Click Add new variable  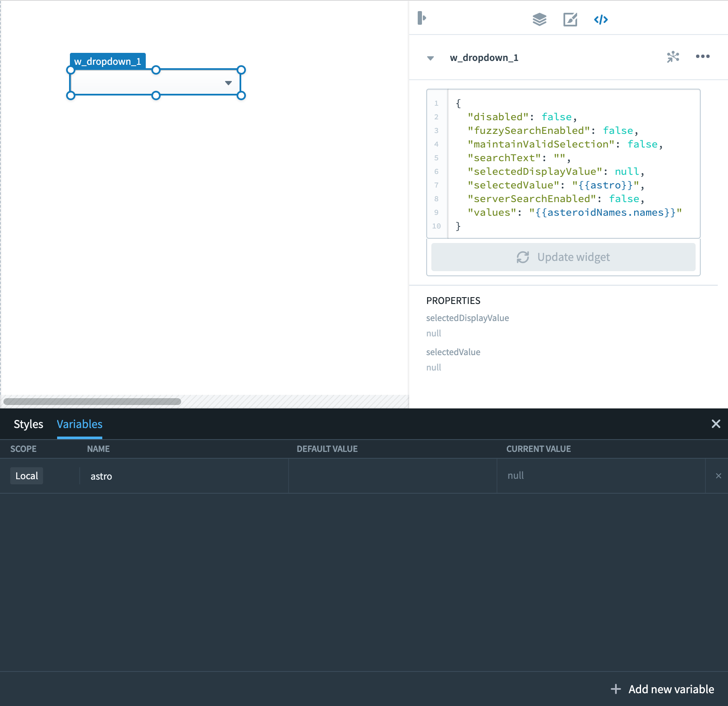point(663,689)
